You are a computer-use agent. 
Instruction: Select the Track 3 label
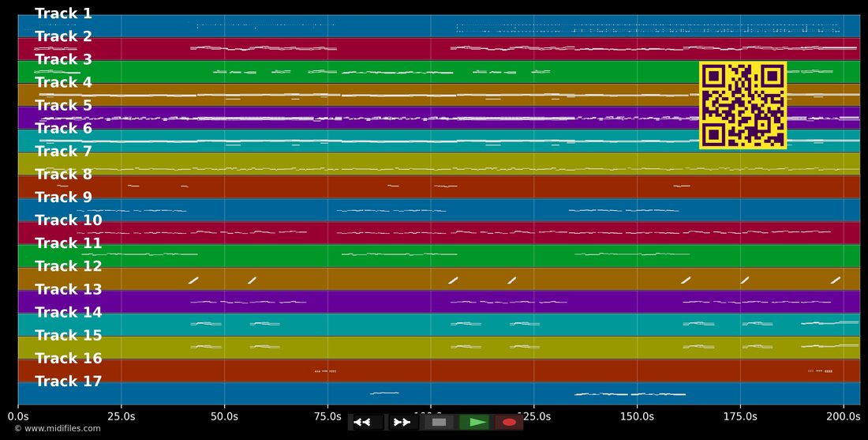click(x=64, y=59)
